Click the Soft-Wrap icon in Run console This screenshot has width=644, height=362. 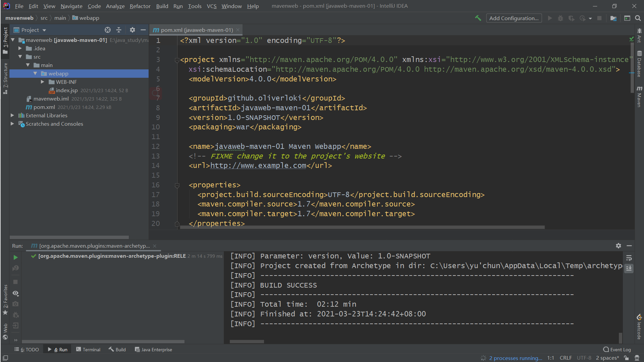click(629, 258)
